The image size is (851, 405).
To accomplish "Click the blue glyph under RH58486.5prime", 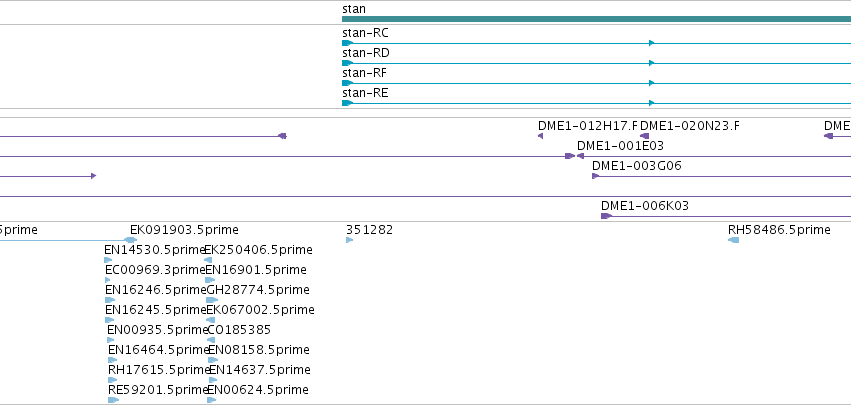I will click(733, 240).
